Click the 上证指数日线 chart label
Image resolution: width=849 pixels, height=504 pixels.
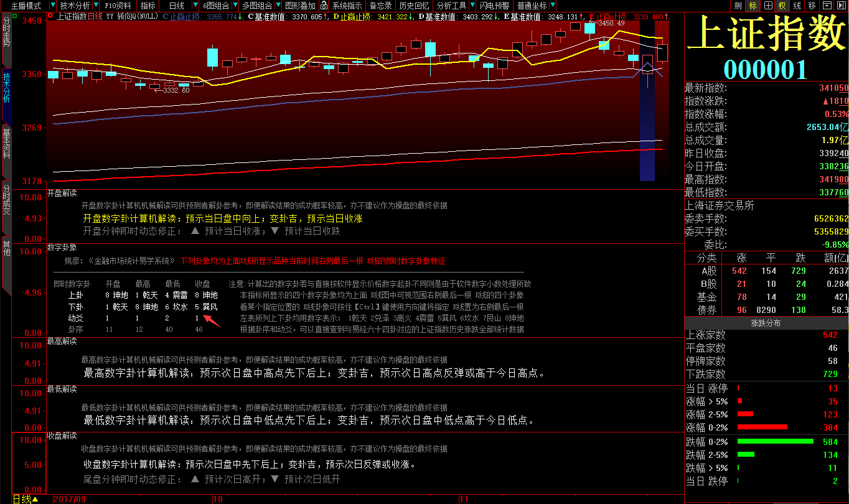coord(80,16)
